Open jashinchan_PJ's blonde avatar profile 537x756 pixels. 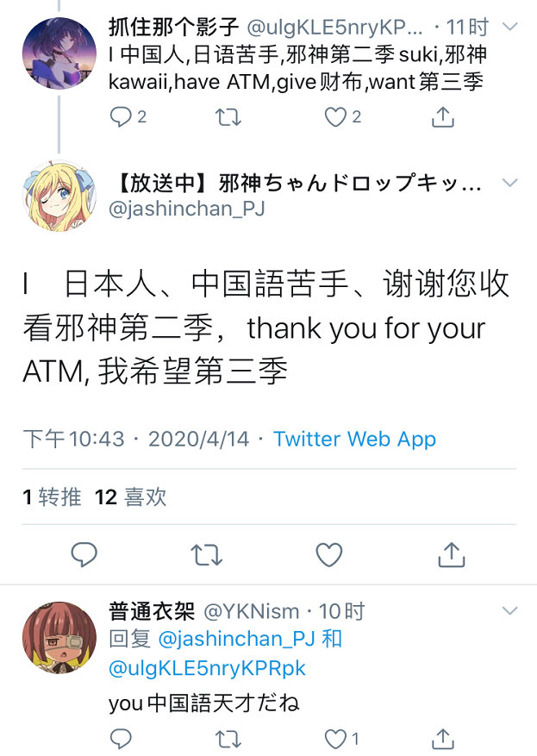(59, 197)
